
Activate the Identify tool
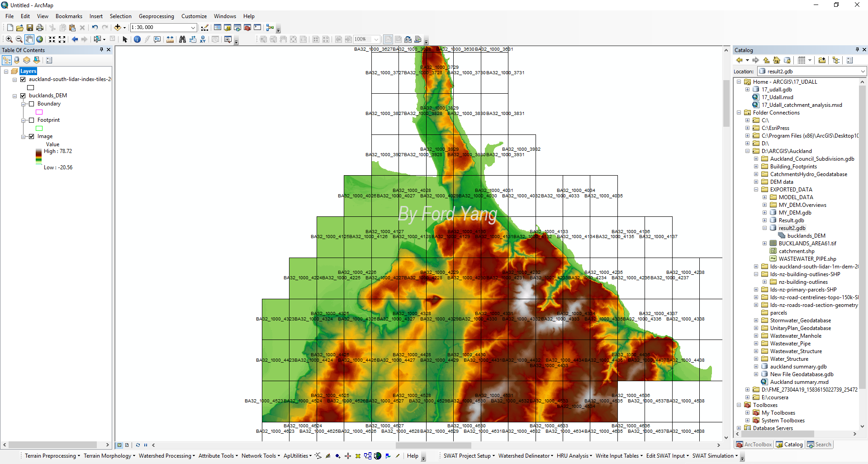pos(138,39)
